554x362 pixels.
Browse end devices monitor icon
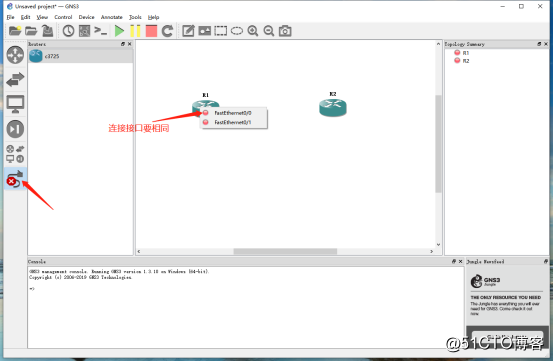point(15,104)
